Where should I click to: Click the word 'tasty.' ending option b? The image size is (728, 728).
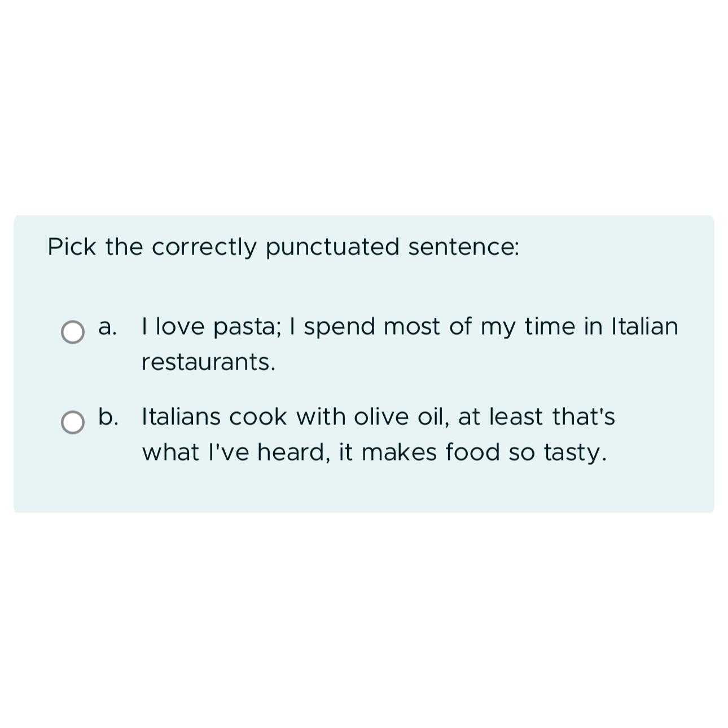[575, 453]
